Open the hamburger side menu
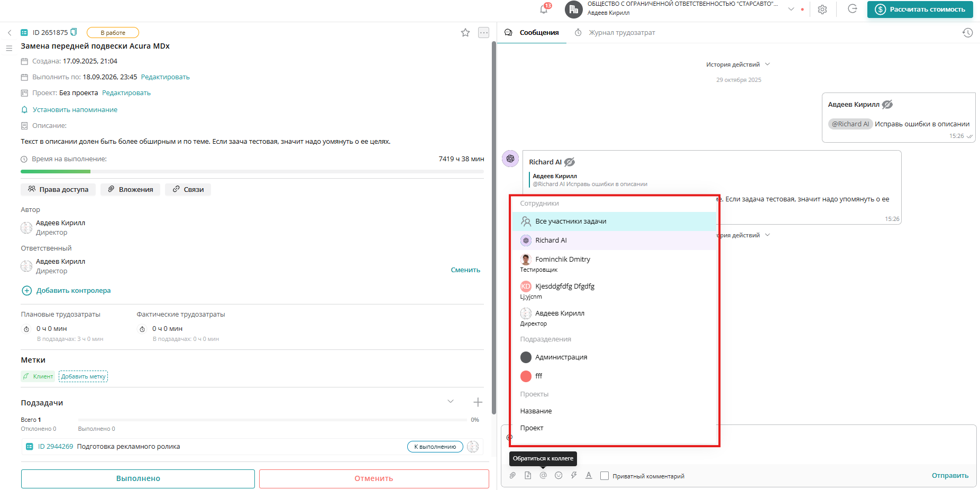Viewport: 980px width, 490px height. (9, 48)
